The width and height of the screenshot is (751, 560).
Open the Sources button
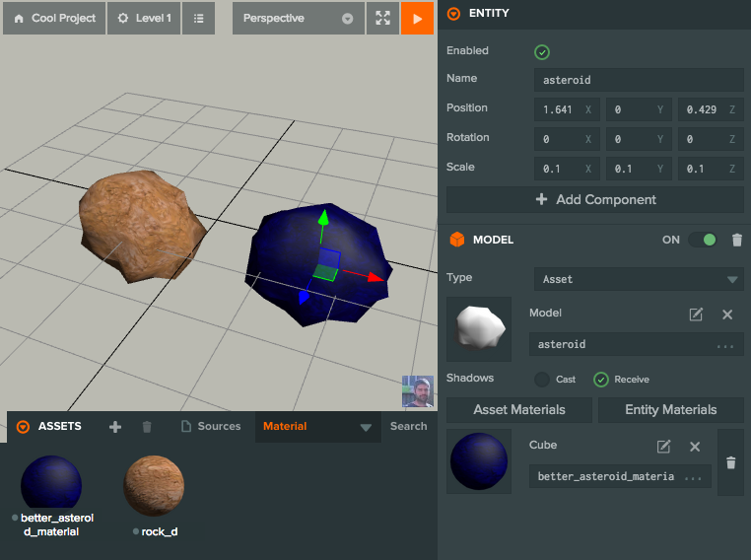(211, 426)
